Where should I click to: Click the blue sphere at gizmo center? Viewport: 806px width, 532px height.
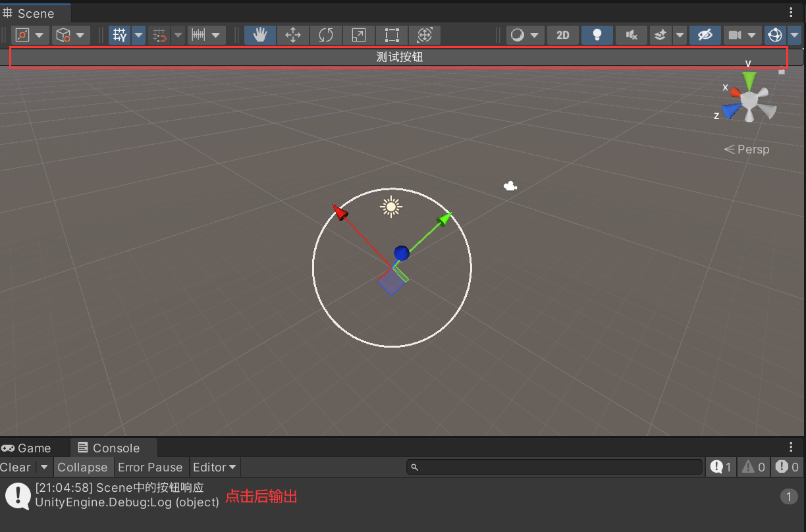[x=402, y=253]
